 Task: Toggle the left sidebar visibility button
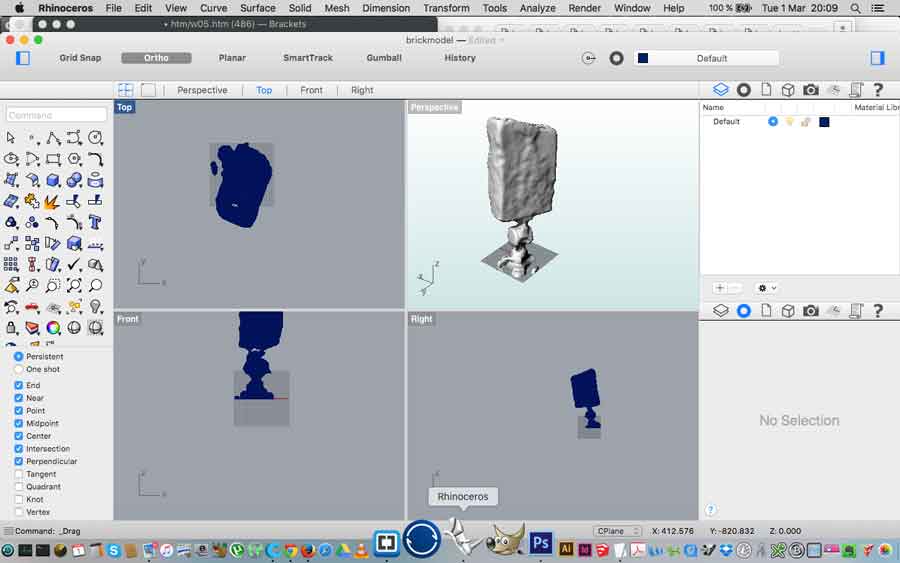[x=23, y=58]
